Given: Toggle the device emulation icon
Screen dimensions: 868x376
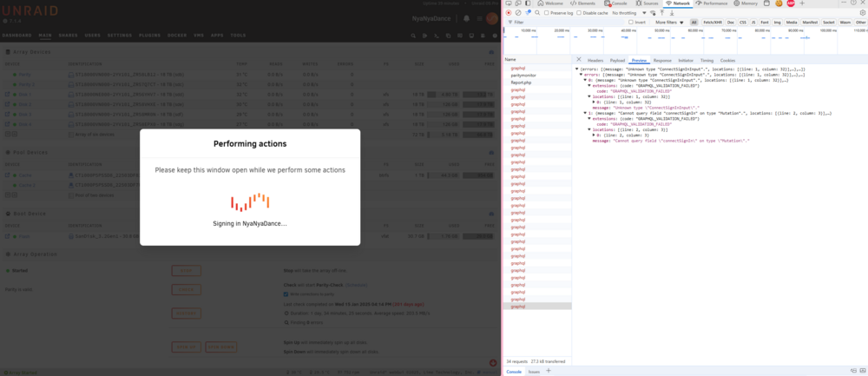Looking at the screenshot, I should 518,3.
